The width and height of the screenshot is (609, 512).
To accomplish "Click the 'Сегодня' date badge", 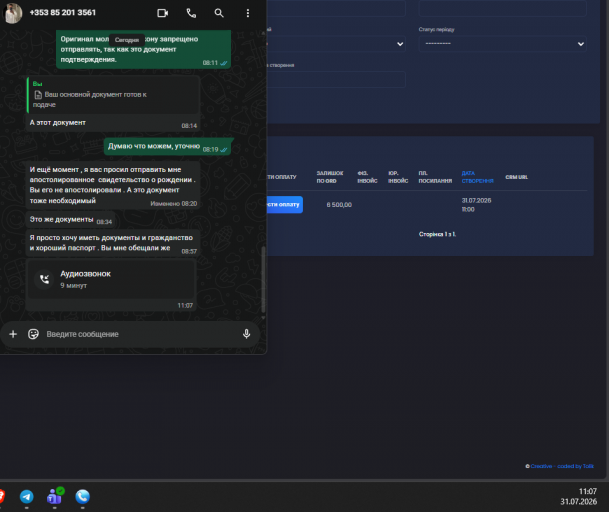I will [127, 40].
